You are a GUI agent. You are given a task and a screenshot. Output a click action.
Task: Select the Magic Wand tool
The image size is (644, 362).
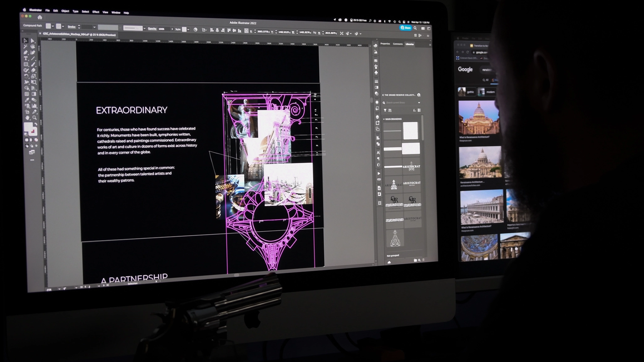tap(25, 46)
